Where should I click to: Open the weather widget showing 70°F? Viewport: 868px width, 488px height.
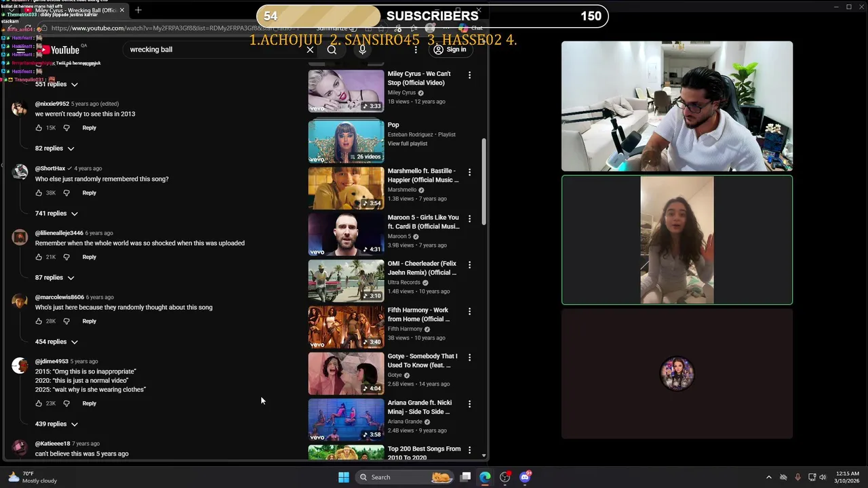33,477
